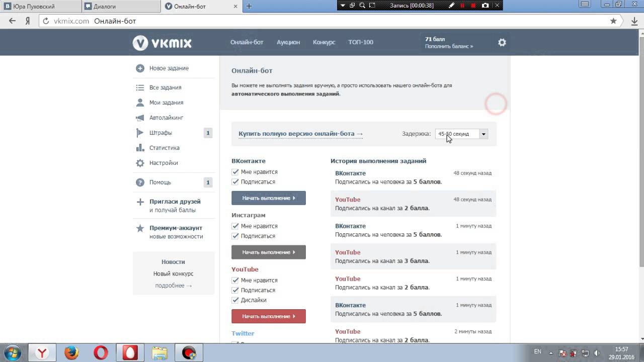The image size is (644, 362).
Task: Stop the screen recording
Action: [x=473, y=6]
